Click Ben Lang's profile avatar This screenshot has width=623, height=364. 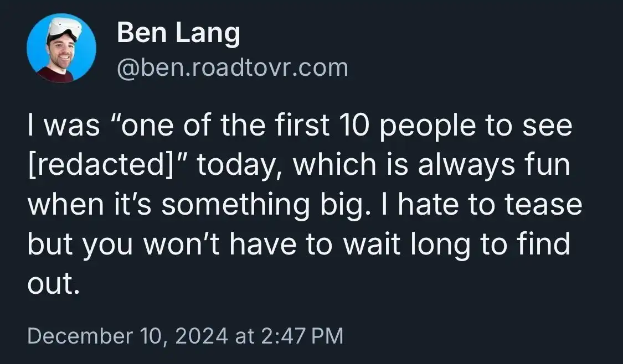coord(61,48)
